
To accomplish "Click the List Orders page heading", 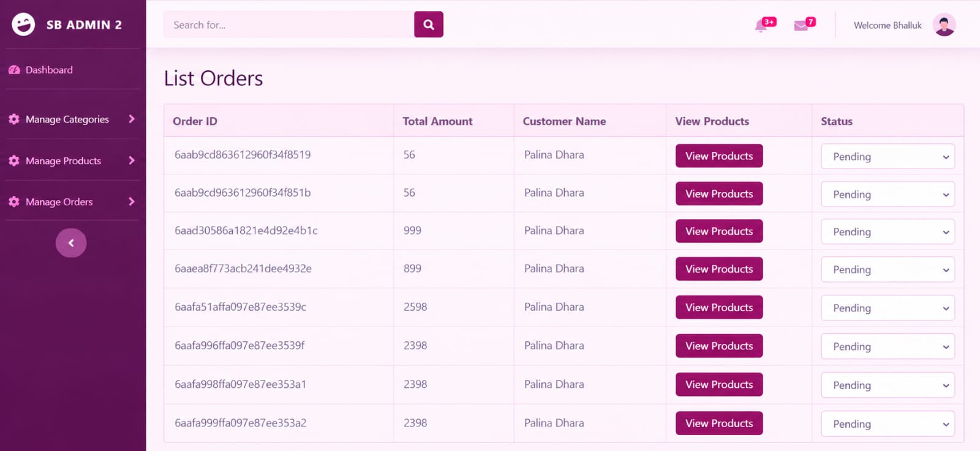I will (213, 78).
